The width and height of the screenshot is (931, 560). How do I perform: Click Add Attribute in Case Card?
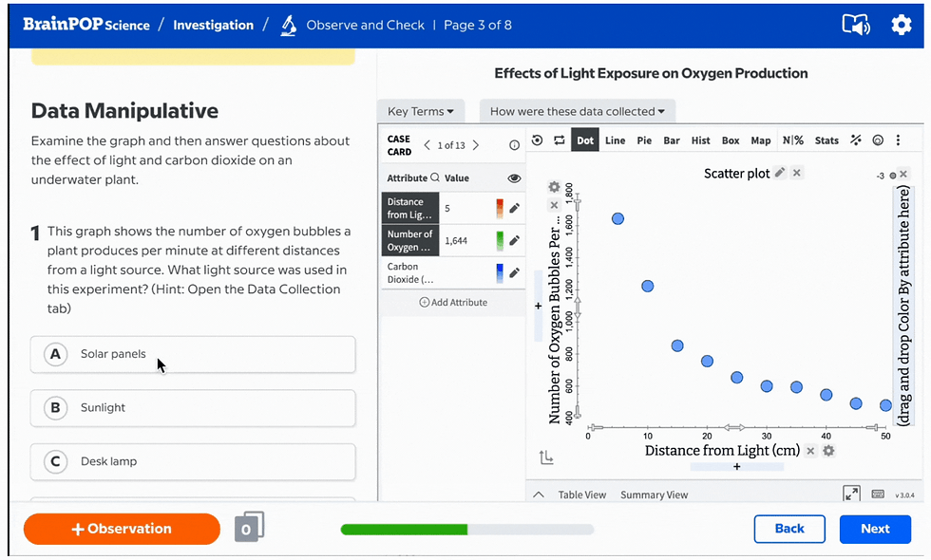point(453,303)
